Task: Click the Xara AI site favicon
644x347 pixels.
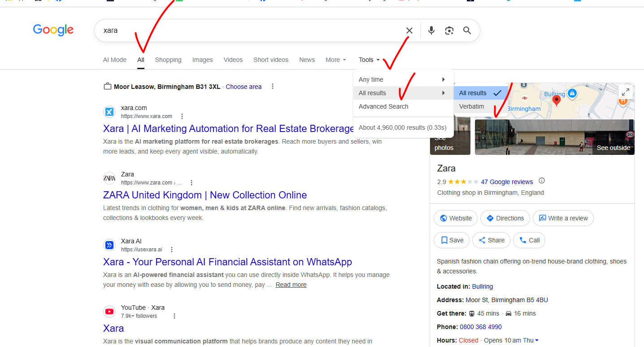Action: point(109,245)
